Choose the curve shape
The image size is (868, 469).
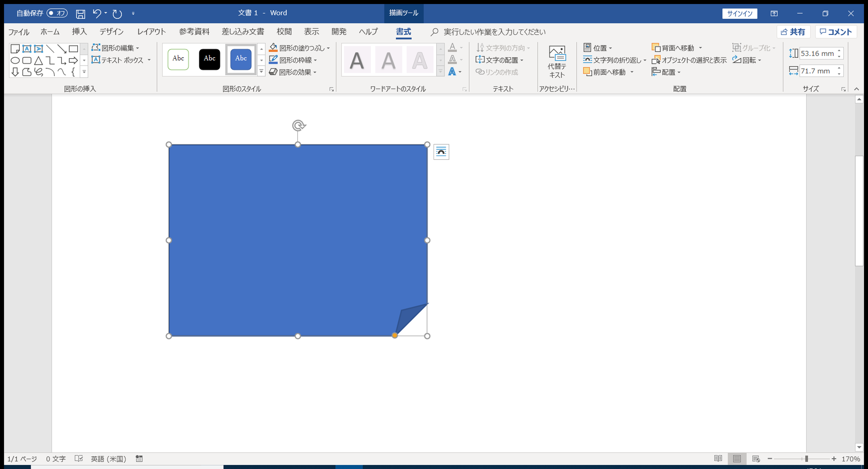point(62,72)
